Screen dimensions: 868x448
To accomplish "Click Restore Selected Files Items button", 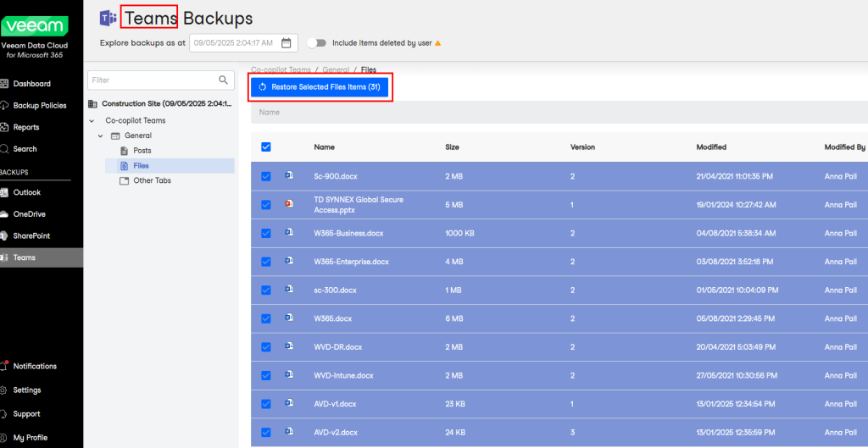I will pyautogui.click(x=320, y=87).
